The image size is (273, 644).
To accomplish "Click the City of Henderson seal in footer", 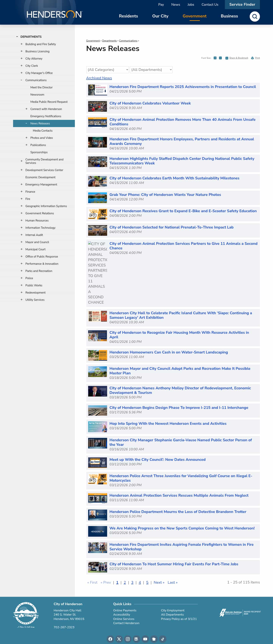I will click(26, 614).
